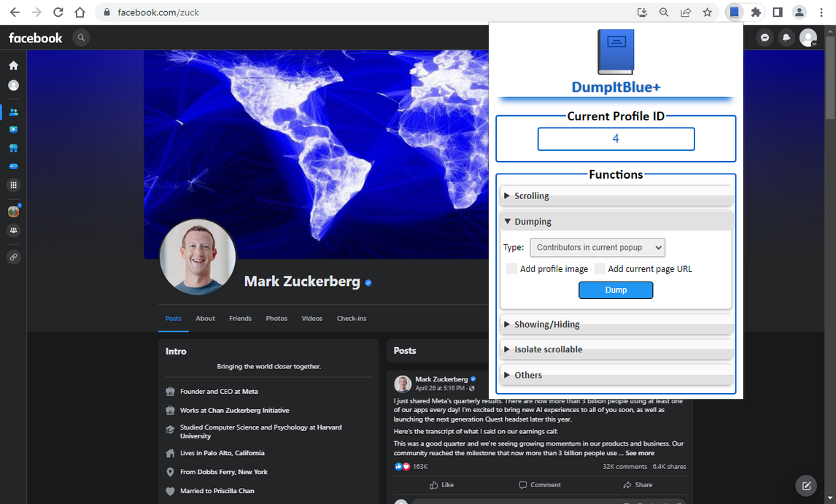Open Marketplace in the left sidebar
The width and height of the screenshot is (836, 504).
tap(13, 148)
